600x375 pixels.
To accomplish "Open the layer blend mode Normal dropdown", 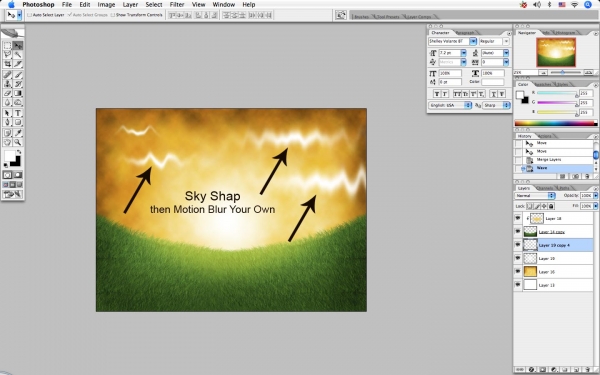I will (x=535, y=196).
